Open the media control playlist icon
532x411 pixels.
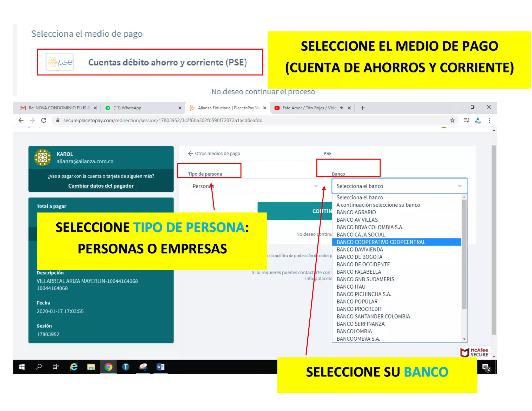[466, 120]
